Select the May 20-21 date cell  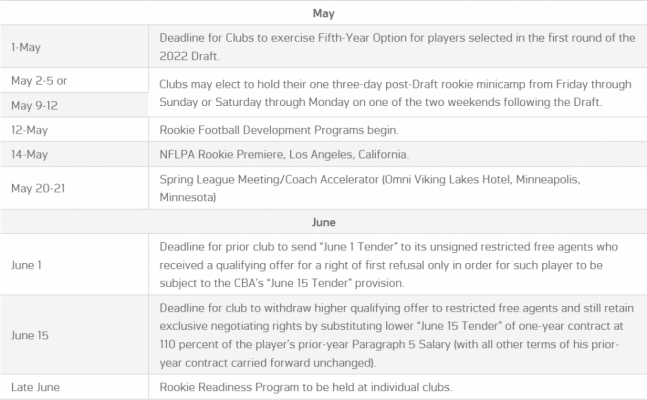tap(74, 188)
